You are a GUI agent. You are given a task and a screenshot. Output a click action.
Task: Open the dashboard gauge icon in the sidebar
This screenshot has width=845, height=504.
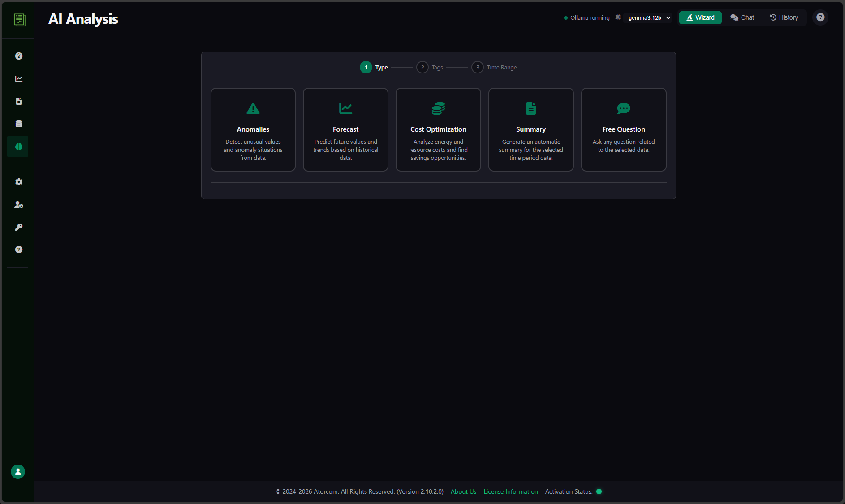pos(18,56)
